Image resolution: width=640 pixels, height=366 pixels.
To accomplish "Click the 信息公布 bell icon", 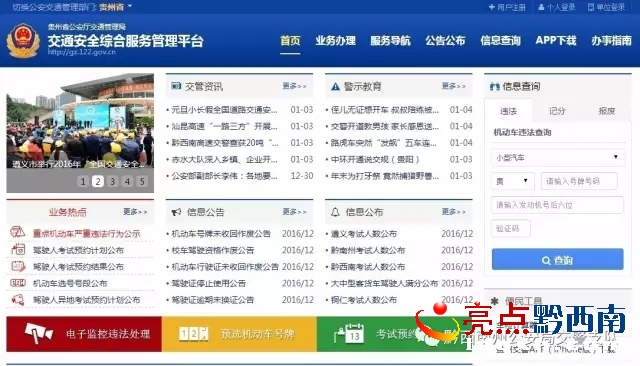I will (335, 212).
